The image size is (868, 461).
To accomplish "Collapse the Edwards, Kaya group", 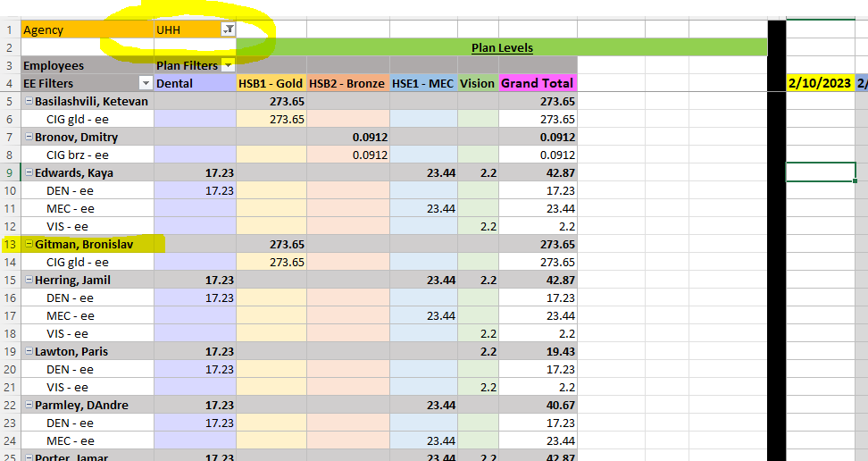I will [29, 172].
